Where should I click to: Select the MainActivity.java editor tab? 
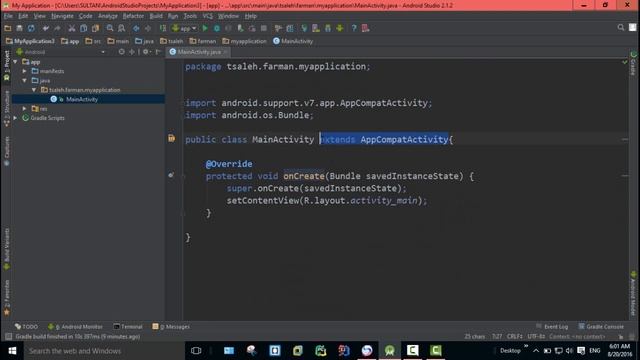click(198, 52)
